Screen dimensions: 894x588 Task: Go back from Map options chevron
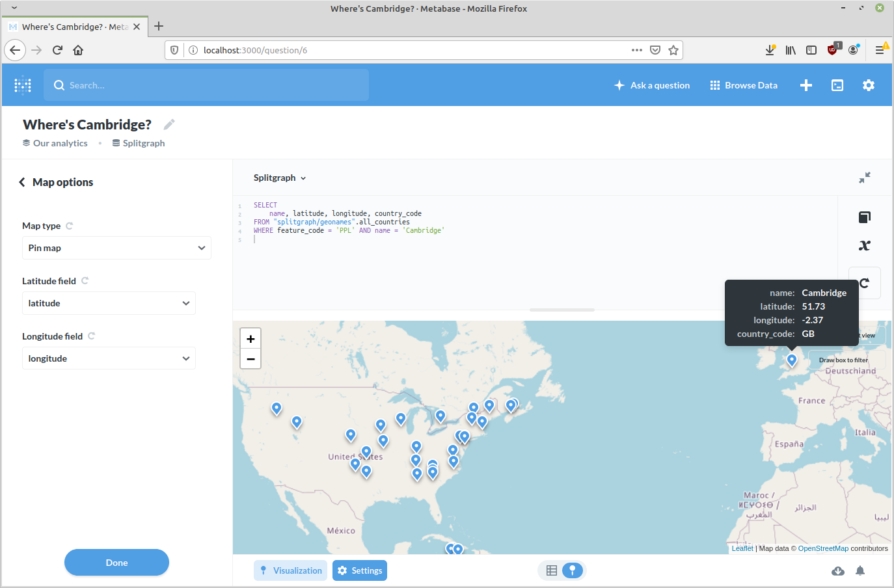point(22,182)
